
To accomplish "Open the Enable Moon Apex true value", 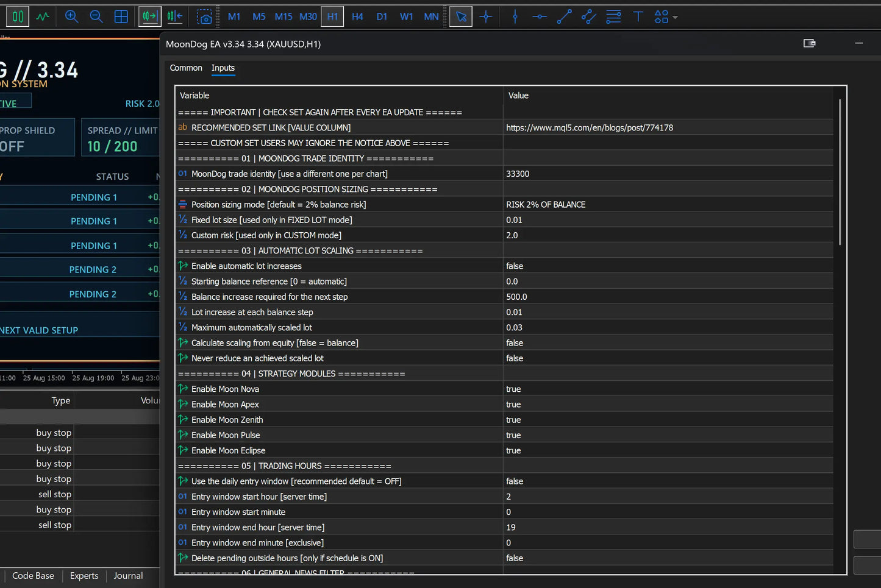I will pos(668,405).
